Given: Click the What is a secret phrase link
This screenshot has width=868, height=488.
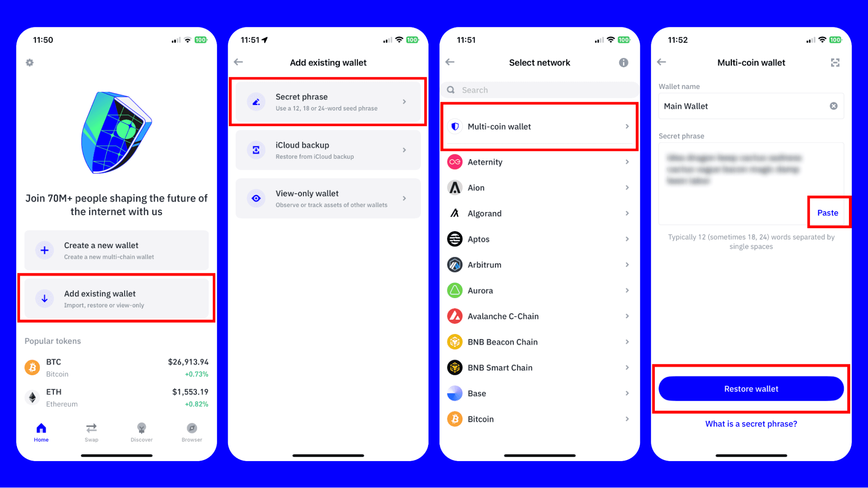Looking at the screenshot, I should [751, 424].
